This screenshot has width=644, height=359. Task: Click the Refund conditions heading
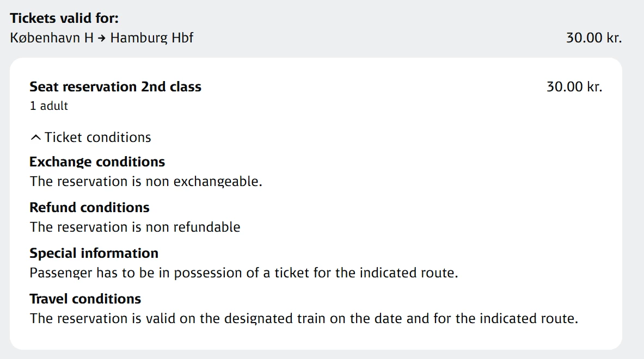[x=89, y=208]
